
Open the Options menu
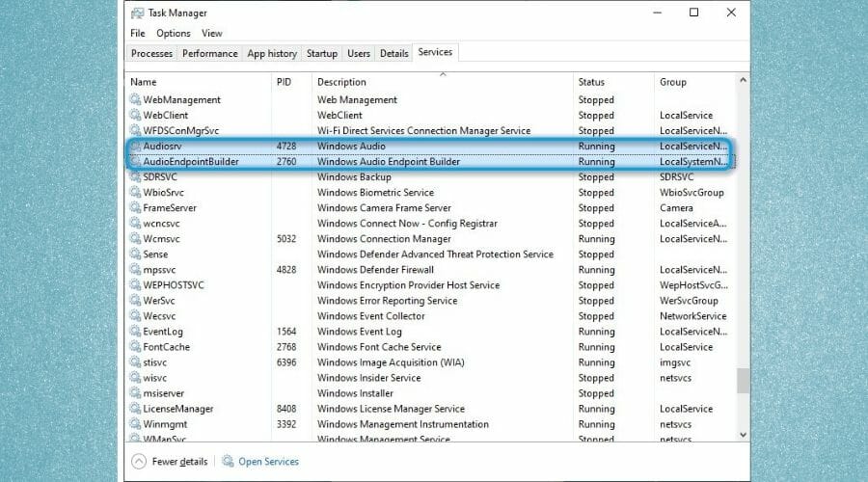pos(174,33)
